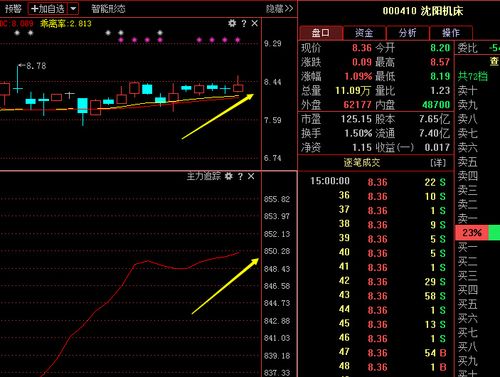Click the 共72档 depth label
The height and width of the screenshot is (377, 500).
(x=472, y=76)
